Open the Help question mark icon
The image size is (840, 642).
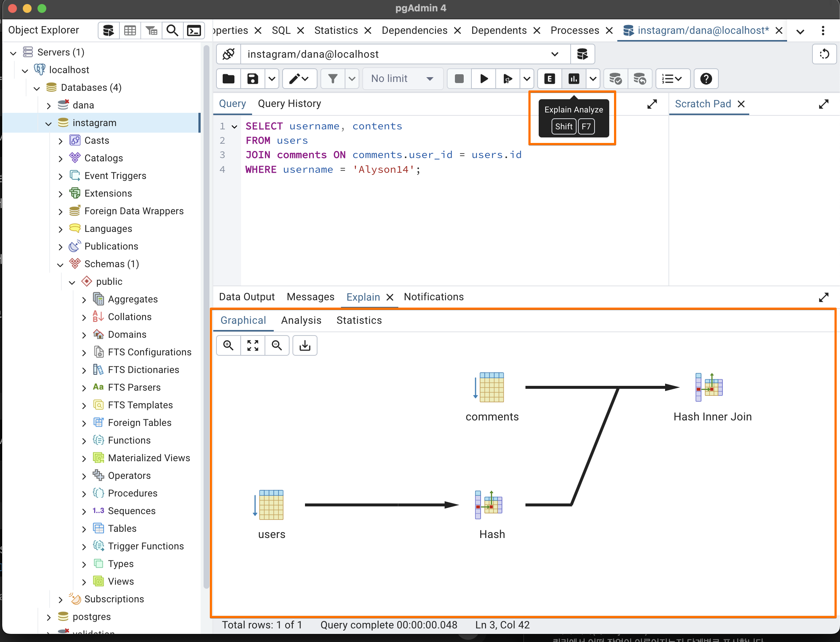pos(706,79)
